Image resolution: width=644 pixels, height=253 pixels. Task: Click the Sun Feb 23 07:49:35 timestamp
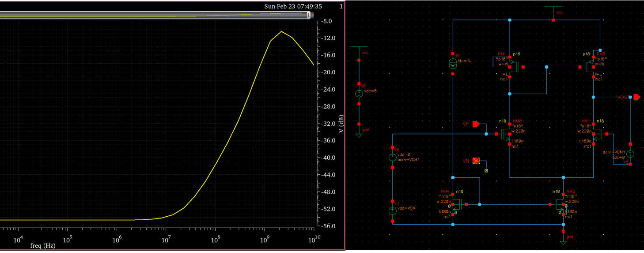[x=293, y=6]
